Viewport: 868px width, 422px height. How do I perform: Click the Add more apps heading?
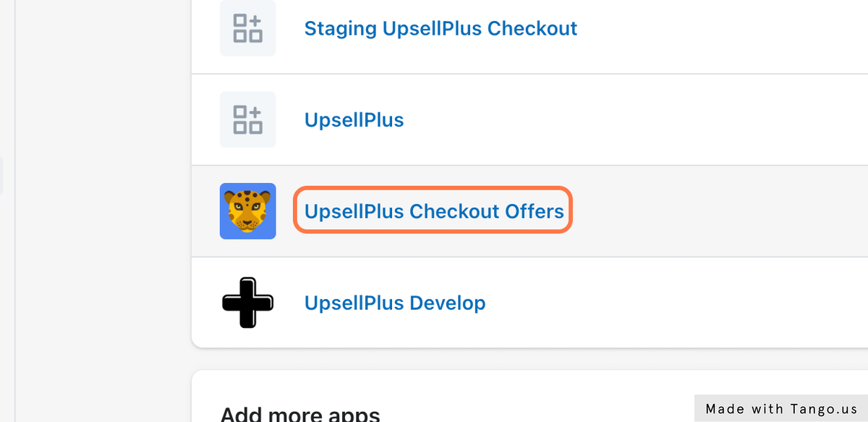(x=299, y=414)
